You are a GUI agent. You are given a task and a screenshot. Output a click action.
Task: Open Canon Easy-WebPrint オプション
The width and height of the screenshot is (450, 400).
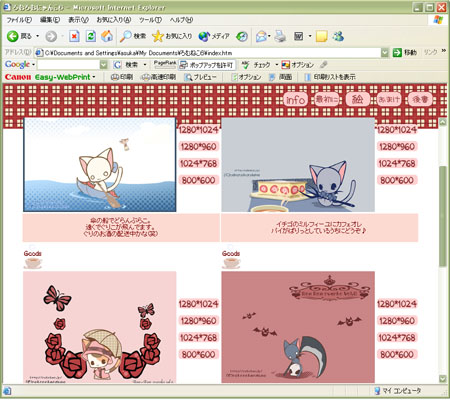246,77
